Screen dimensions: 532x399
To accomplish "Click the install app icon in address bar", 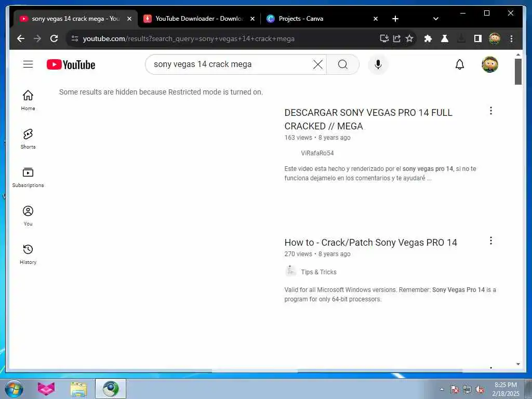I will (384, 38).
